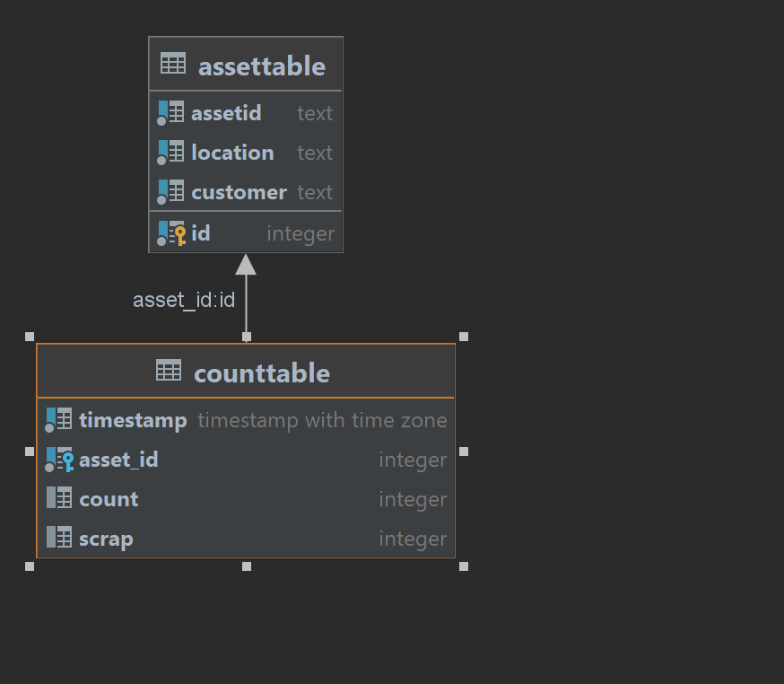Click the foreign key arrow head

246,265
